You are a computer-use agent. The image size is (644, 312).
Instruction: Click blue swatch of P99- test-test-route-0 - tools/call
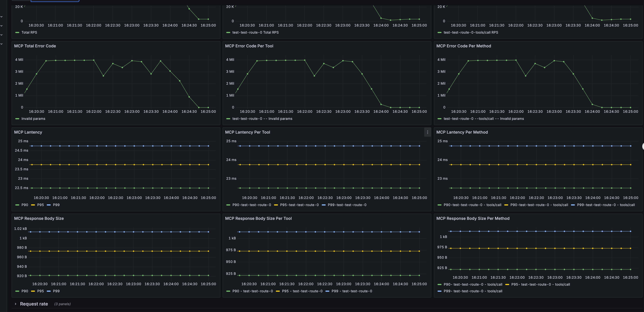tap(439, 291)
